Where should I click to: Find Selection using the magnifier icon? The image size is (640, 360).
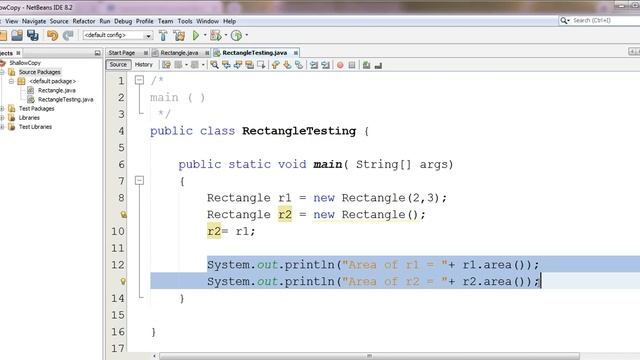[x=214, y=65]
